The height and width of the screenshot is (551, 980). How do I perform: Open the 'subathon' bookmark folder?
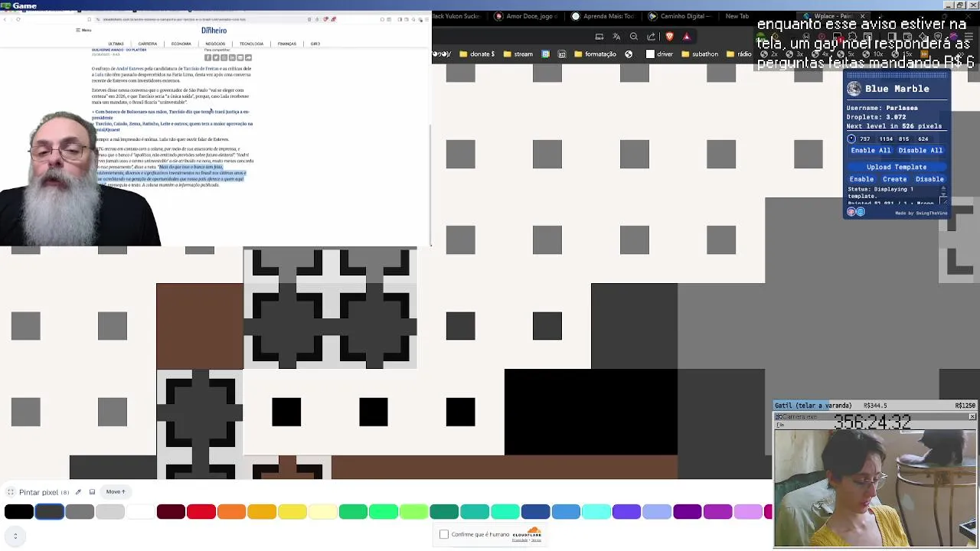coord(699,54)
